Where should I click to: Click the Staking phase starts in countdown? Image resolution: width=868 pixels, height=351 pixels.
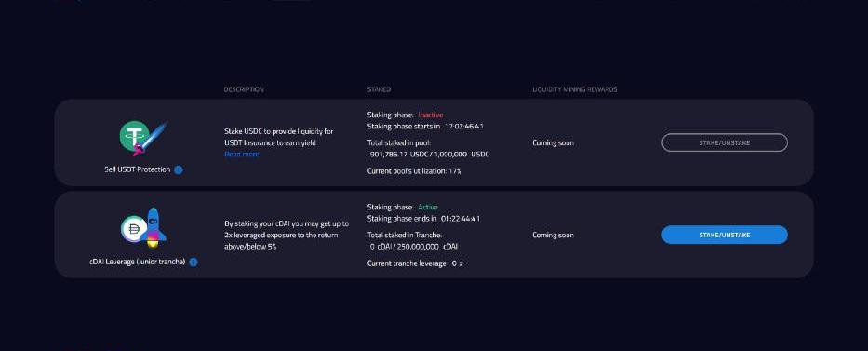click(x=464, y=127)
